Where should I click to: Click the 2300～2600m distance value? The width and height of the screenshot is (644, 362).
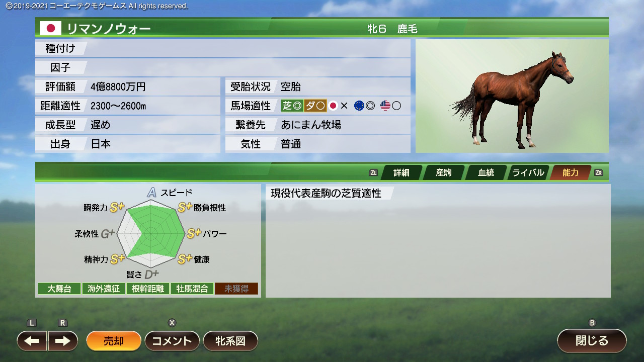pyautogui.click(x=118, y=106)
